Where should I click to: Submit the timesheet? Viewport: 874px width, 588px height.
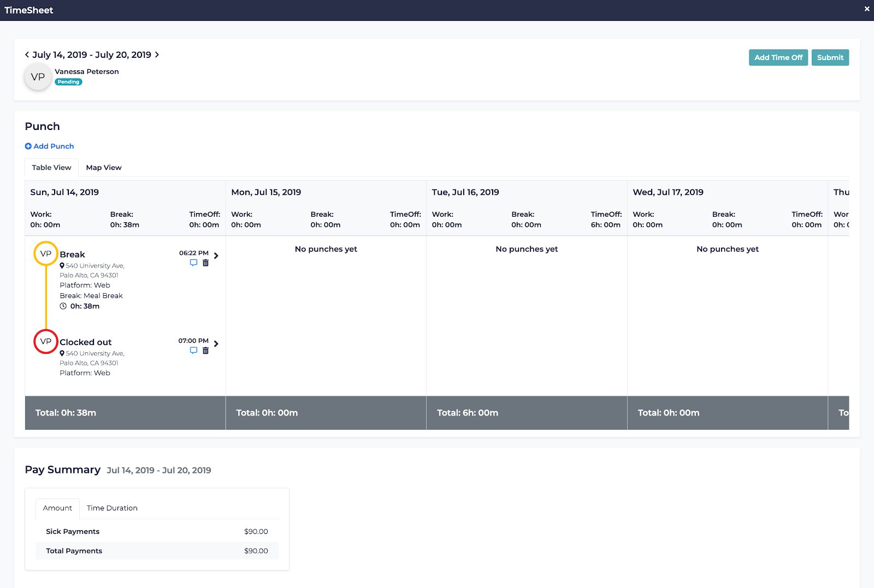click(830, 57)
